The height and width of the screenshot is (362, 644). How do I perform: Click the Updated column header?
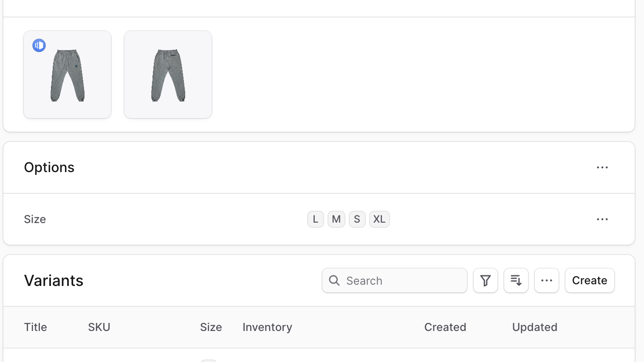pyautogui.click(x=535, y=327)
